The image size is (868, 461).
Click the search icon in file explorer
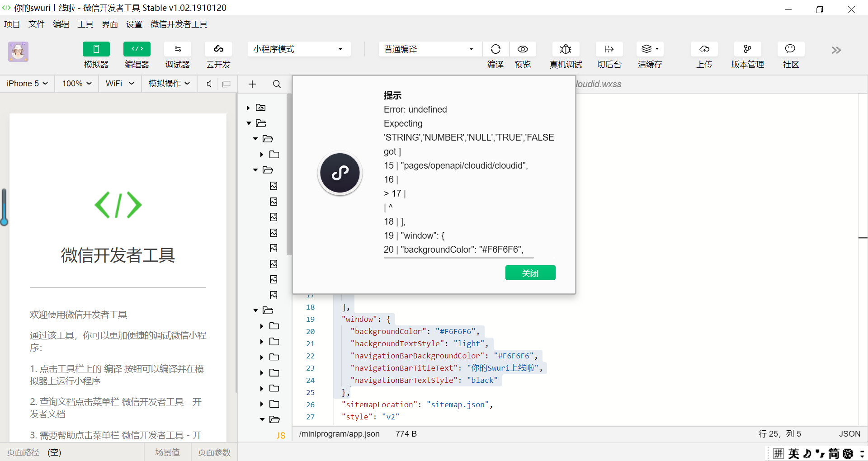277,84
